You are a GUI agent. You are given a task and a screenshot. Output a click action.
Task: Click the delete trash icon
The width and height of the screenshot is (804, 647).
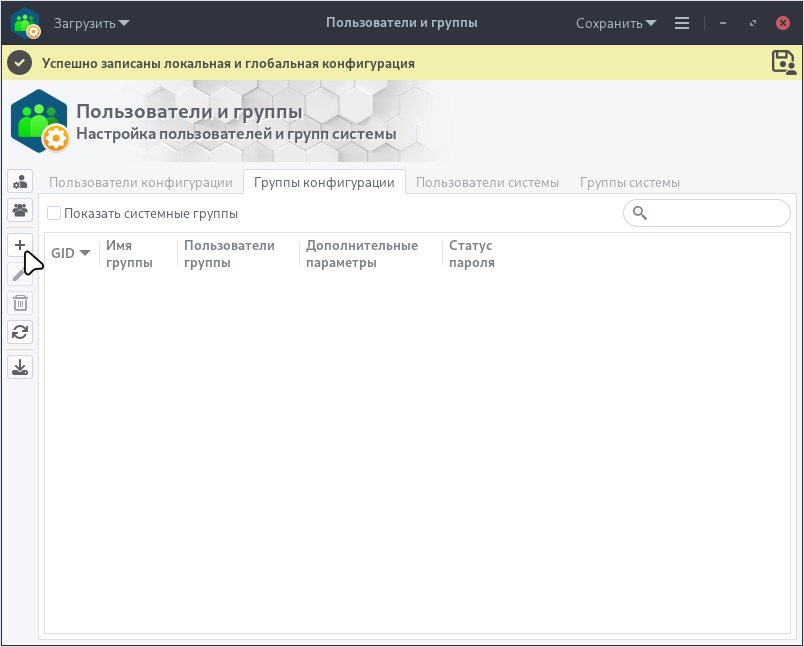point(19,302)
